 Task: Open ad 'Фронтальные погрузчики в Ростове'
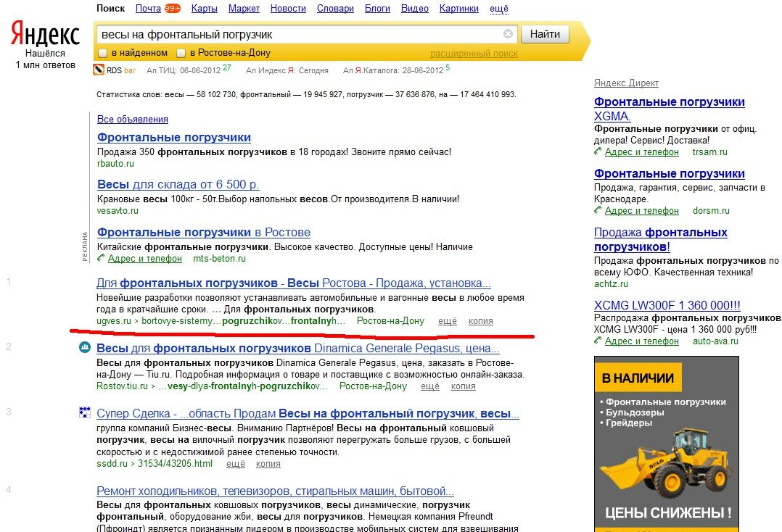pyautogui.click(x=203, y=232)
